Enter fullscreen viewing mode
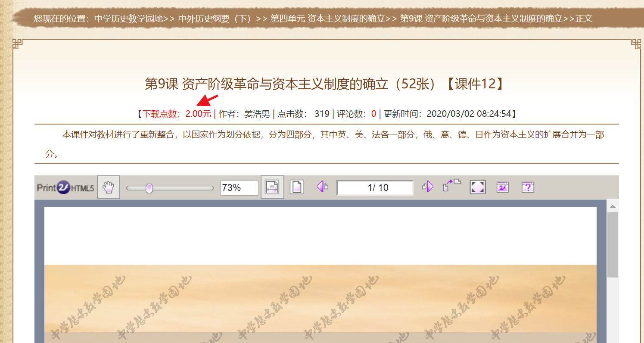The width and height of the screenshot is (644, 343). pos(478,187)
